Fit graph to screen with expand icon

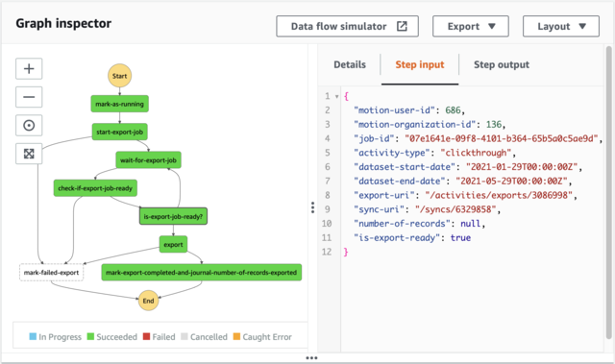point(29,154)
